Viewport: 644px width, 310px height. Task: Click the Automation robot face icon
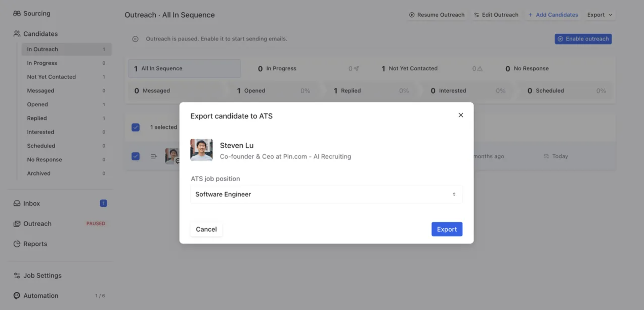tap(17, 296)
